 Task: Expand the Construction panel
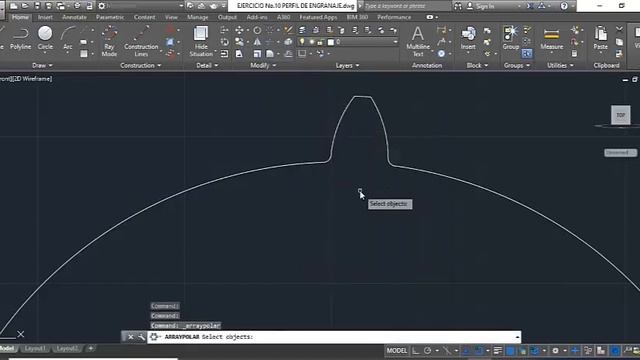(x=141, y=65)
